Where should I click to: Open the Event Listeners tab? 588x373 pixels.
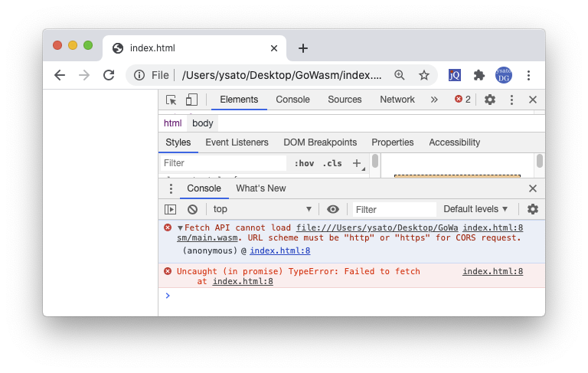pyautogui.click(x=237, y=142)
